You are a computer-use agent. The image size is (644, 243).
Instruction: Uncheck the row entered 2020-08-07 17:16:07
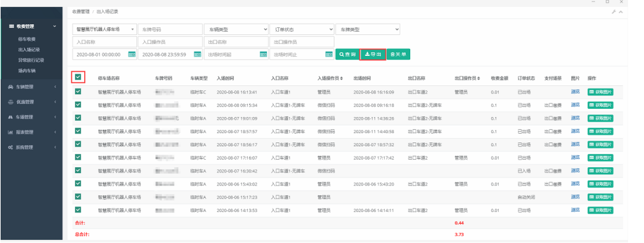tap(78, 157)
